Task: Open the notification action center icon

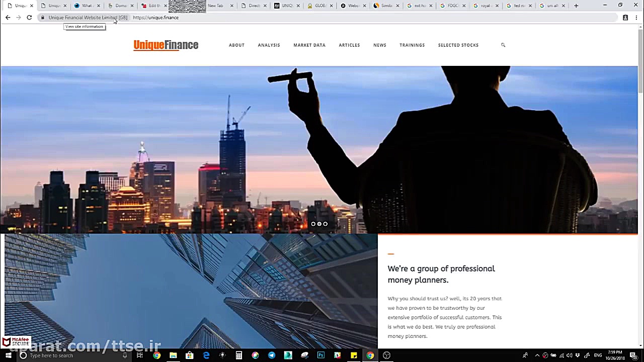Action: (x=633, y=355)
